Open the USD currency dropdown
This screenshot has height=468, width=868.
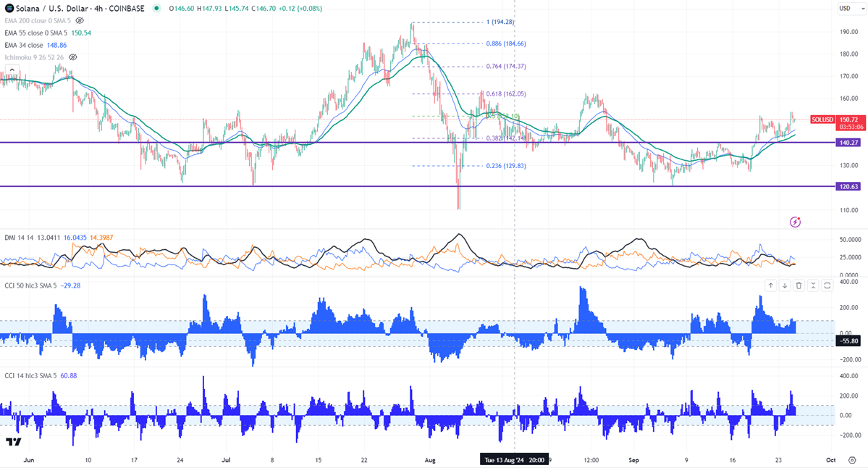click(x=851, y=8)
